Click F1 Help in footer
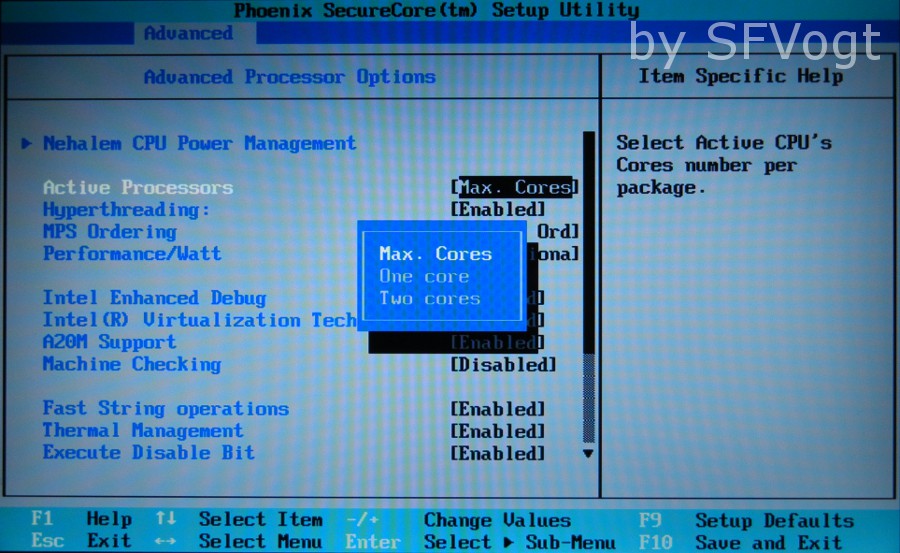This screenshot has width=900, height=553. click(x=82, y=519)
